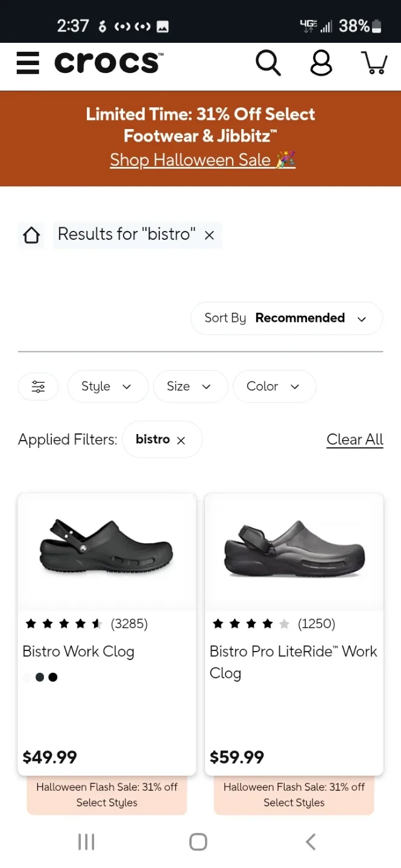Open the account profile icon
This screenshot has width=401, height=868.
321,62
